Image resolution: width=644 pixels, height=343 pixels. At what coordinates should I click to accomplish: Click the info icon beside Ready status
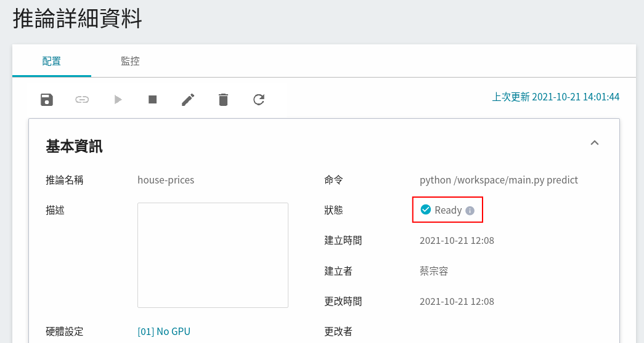point(470,211)
